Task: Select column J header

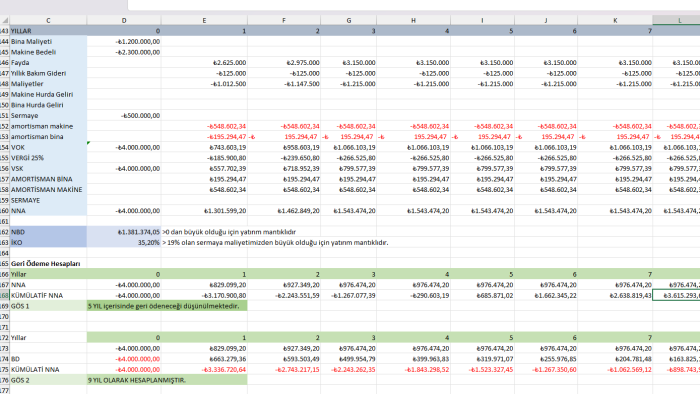Action: (546, 21)
